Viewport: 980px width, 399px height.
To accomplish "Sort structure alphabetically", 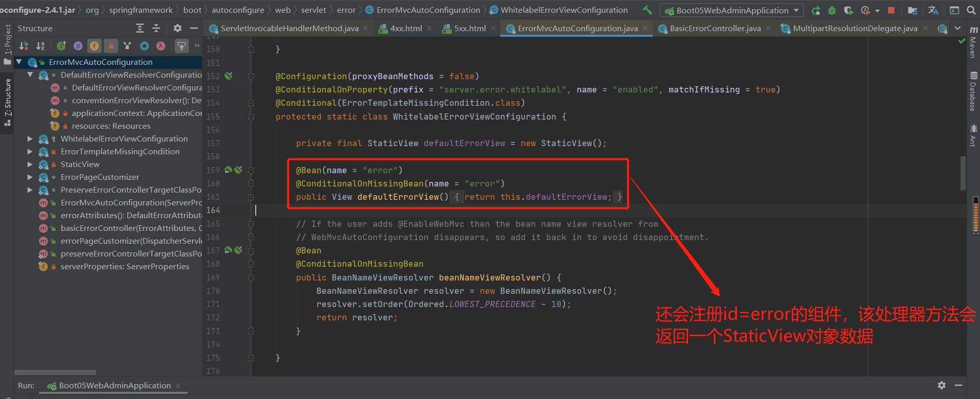I will pos(41,46).
